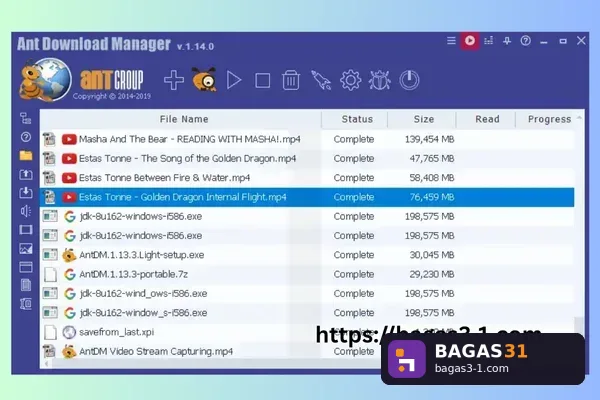Click the rocket toolbar icon
Viewport: 600px width, 400px height.
(321, 80)
